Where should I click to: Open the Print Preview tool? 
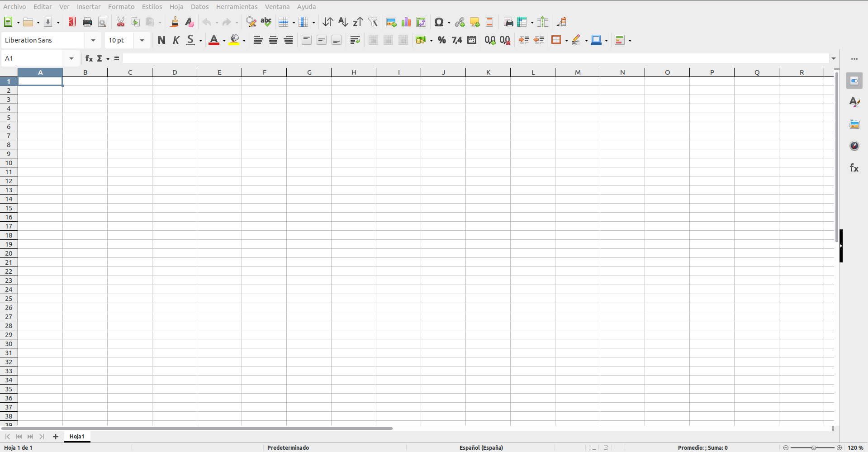(102, 22)
